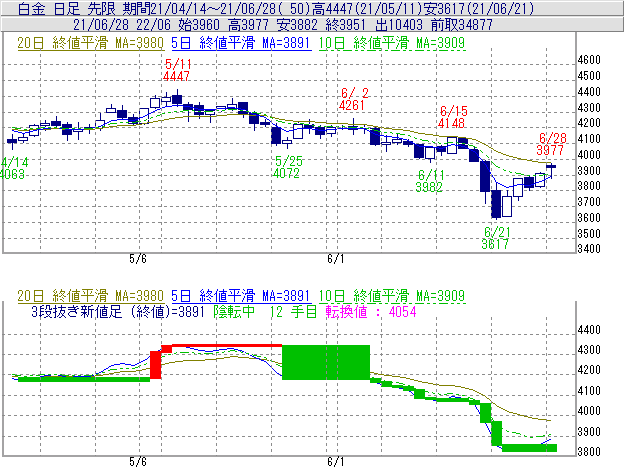Screen dimensions: 624x473
Task: Click the 4600 upper axis label
Action: point(589,60)
